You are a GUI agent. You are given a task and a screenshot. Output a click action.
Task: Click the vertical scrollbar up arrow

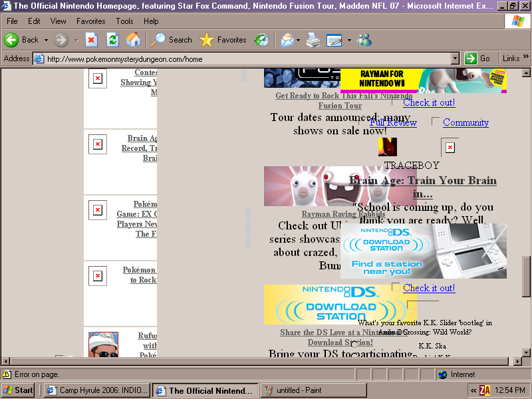pos(526,72)
